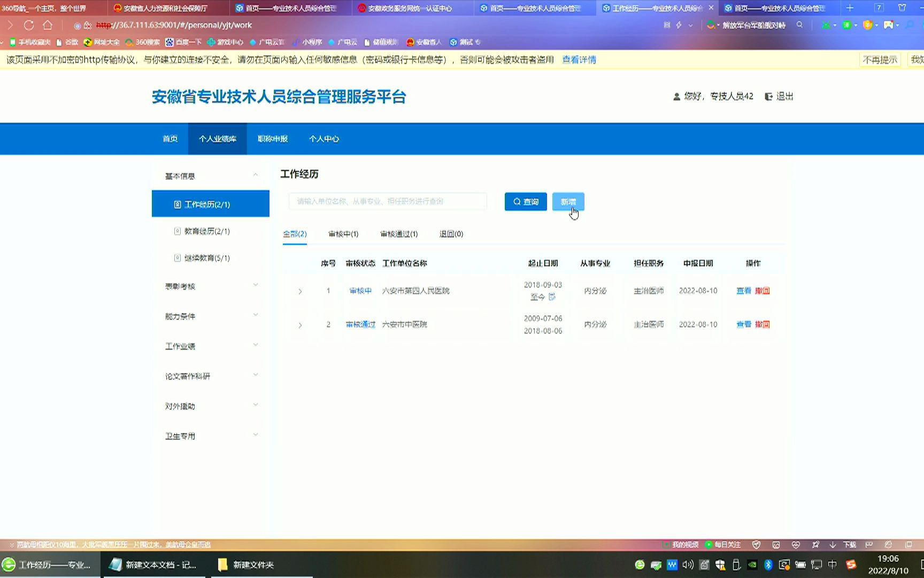
Task: Open the Bluetooth icon in system tray
Action: pyautogui.click(x=769, y=565)
